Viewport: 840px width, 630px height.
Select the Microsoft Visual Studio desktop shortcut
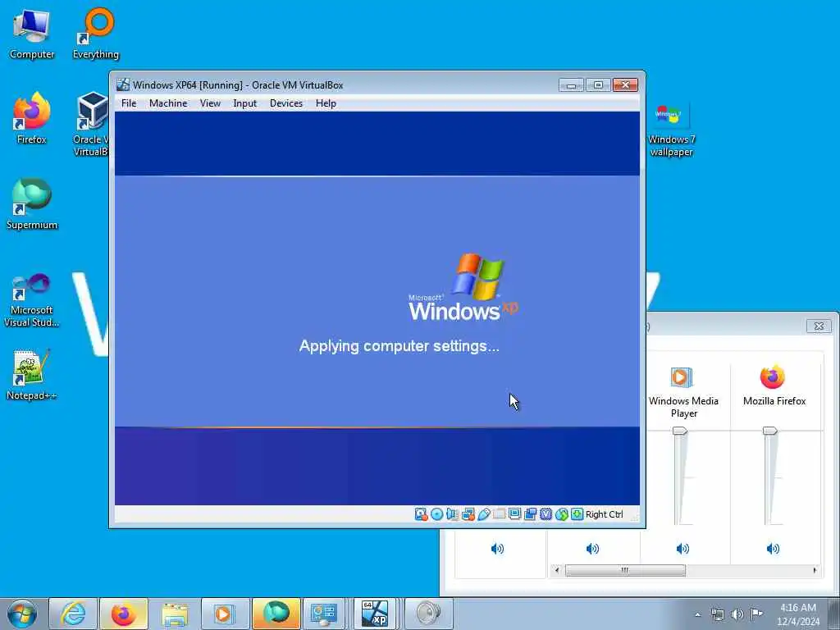click(32, 300)
